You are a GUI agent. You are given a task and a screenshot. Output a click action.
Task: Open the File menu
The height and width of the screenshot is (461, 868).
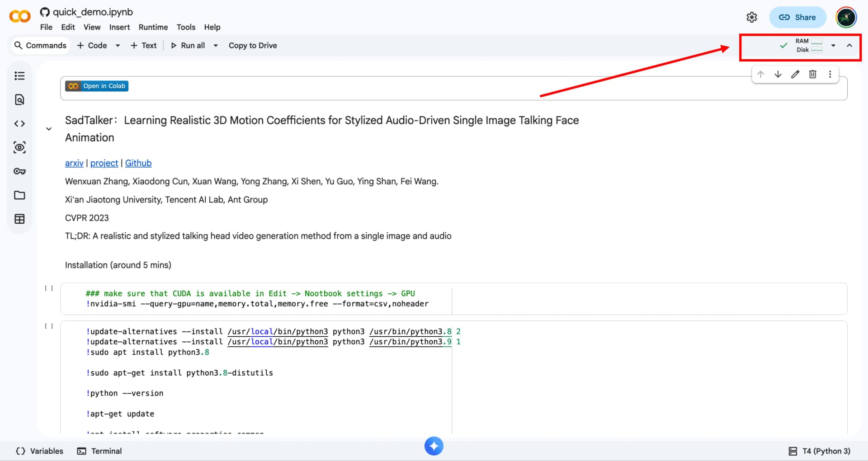click(46, 27)
